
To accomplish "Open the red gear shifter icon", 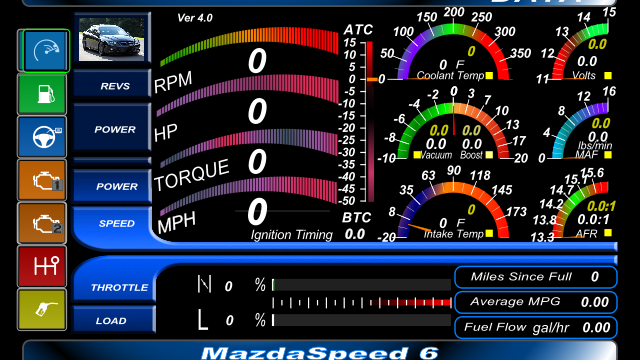I will [42, 266].
